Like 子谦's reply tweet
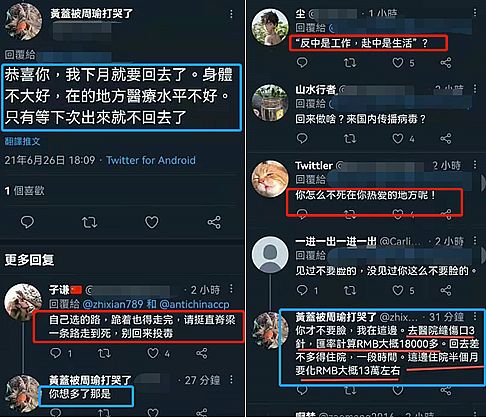This screenshot has height=418, width=486. pos(153,353)
